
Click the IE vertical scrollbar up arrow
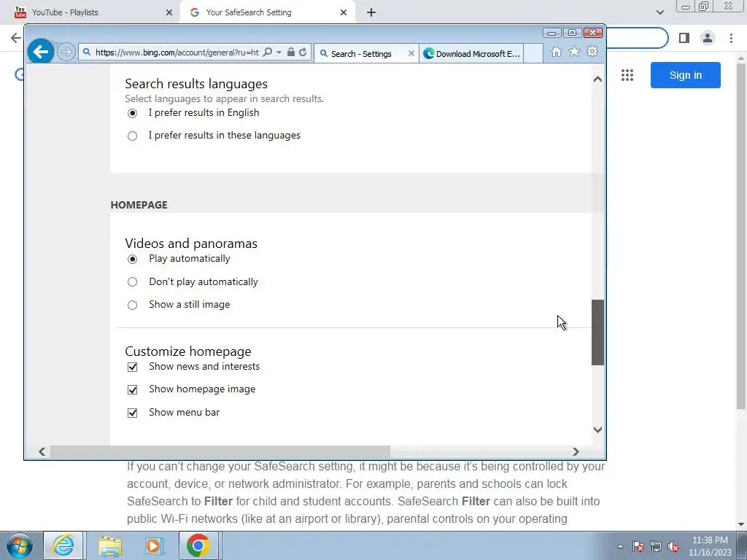click(x=598, y=79)
